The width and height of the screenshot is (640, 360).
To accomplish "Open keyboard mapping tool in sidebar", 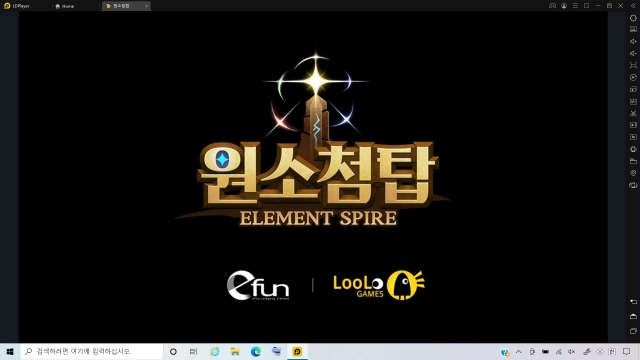I will [x=633, y=29].
